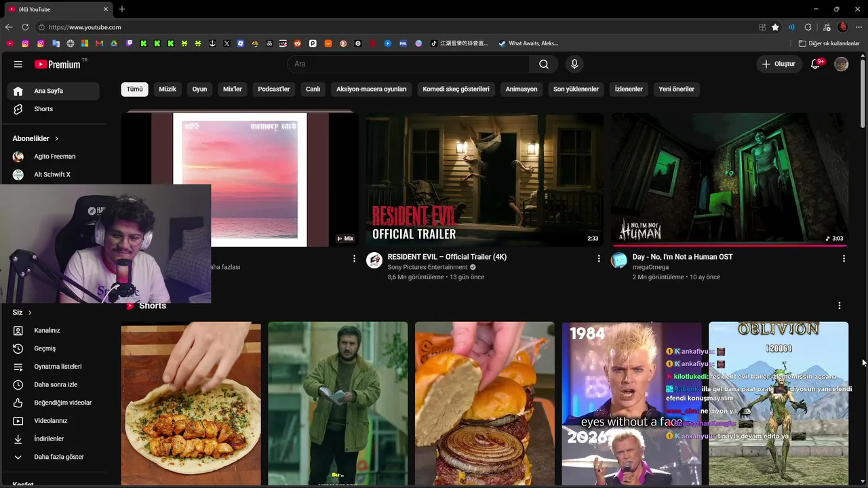Open Oynatma listeleri in the sidebar
The width and height of the screenshot is (868, 488).
tap(54, 367)
